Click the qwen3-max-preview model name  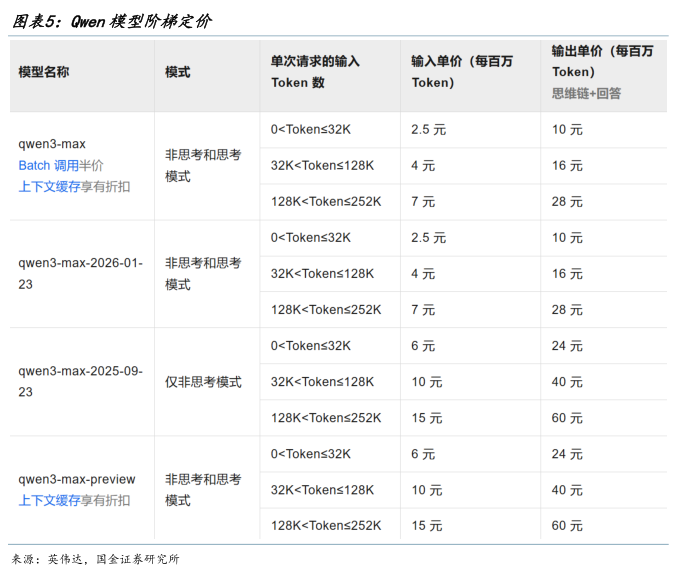pyautogui.click(x=77, y=479)
